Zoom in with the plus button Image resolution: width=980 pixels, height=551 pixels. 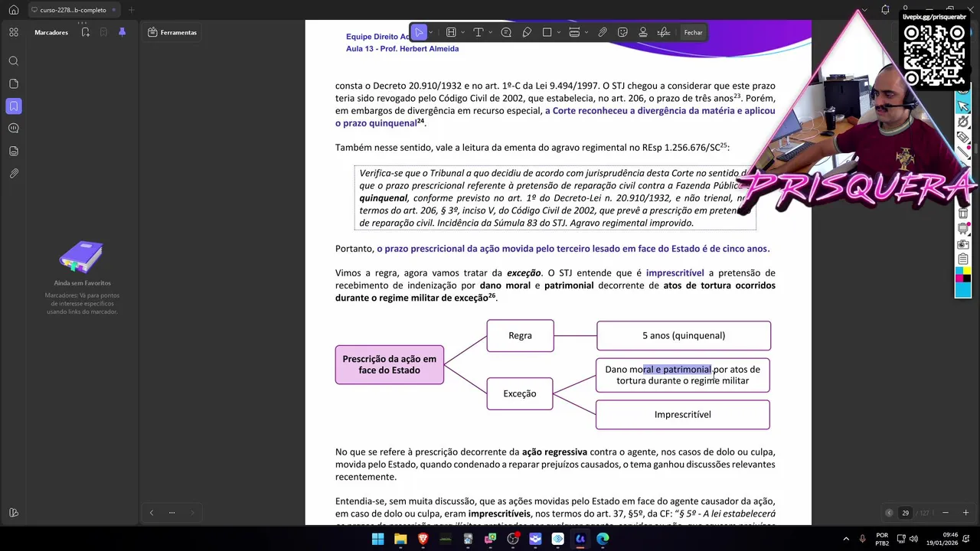tap(965, 513)
